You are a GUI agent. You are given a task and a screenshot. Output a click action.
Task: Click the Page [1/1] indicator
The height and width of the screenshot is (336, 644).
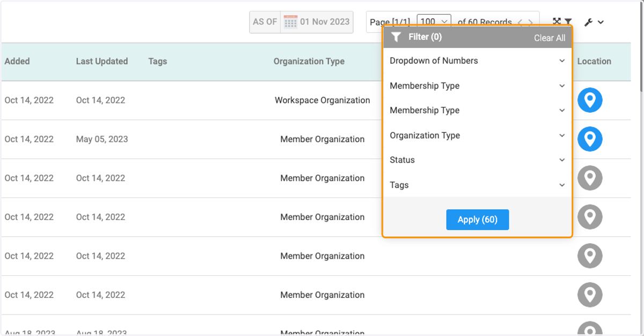coord(390,22)
